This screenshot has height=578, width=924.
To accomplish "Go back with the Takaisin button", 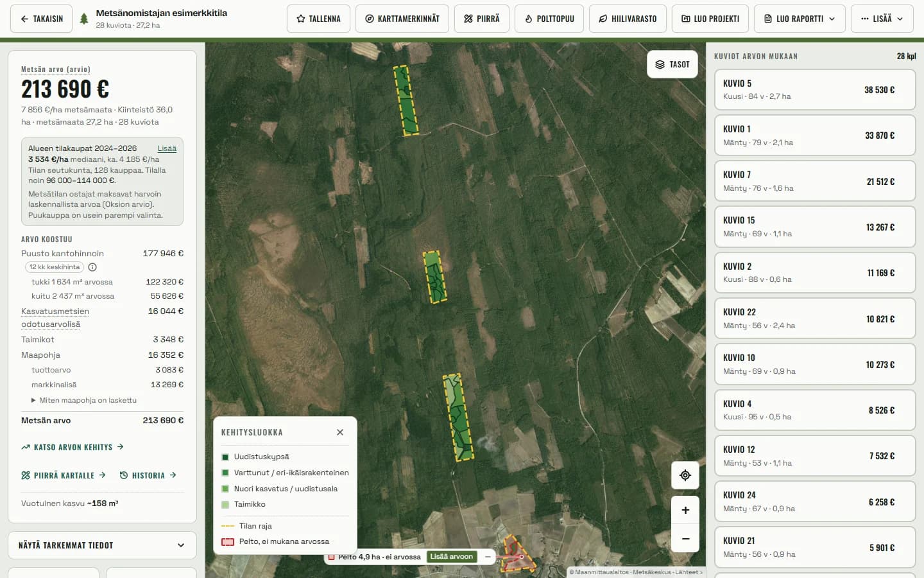I will [x=42, y=19].
